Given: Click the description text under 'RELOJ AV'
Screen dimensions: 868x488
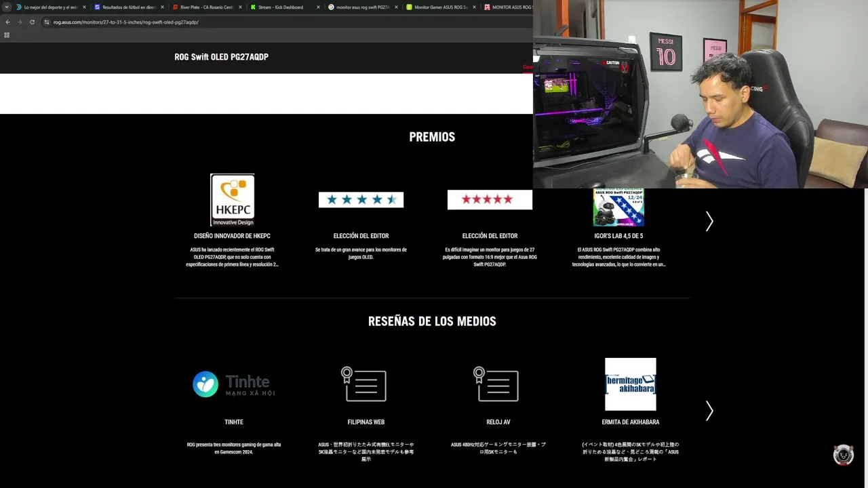Looking at the screenshot, I should (498, 448).
